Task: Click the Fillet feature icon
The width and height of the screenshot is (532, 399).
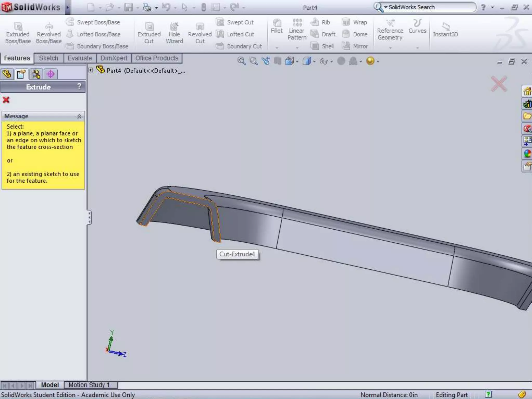Action: pyautogui.click(x=277, y=23)
